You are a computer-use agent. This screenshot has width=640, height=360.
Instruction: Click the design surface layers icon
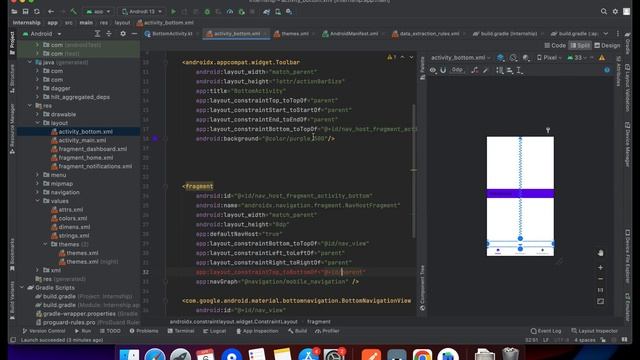pyautogui.click(x=500, y=58)
